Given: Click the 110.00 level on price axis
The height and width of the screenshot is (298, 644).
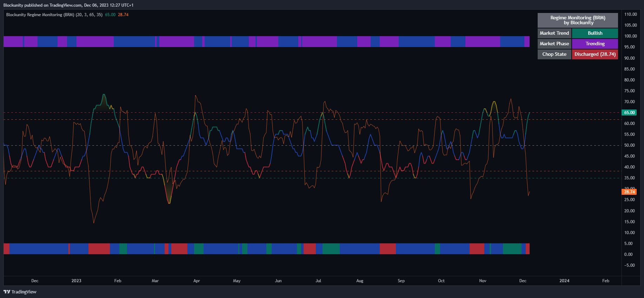Looking at the screenshot, I should pos(630,14).
